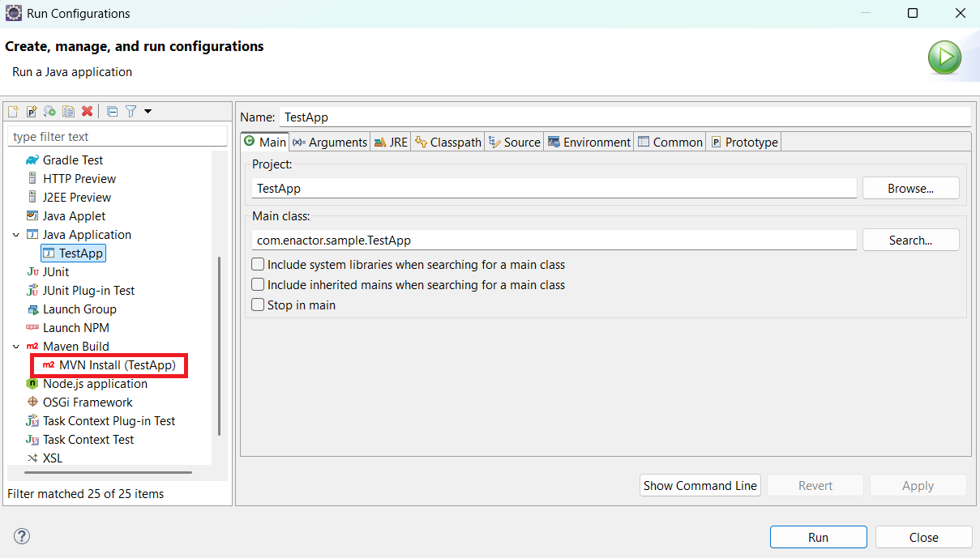Click the Node.js application icon

(x=32, y=384)
